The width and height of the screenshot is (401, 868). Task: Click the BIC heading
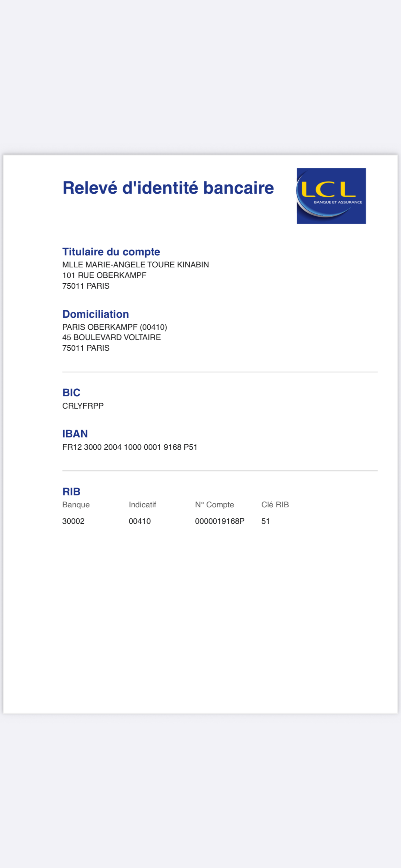click(71, 392)
